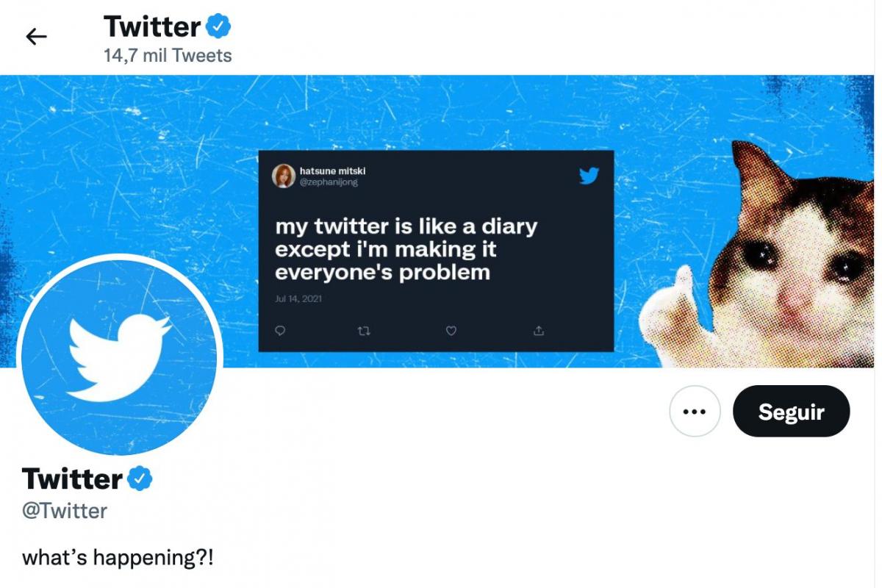Click the share icon in the banner tweet
The width and height of the screenshot is (882, 588).
tap(538, 331)
